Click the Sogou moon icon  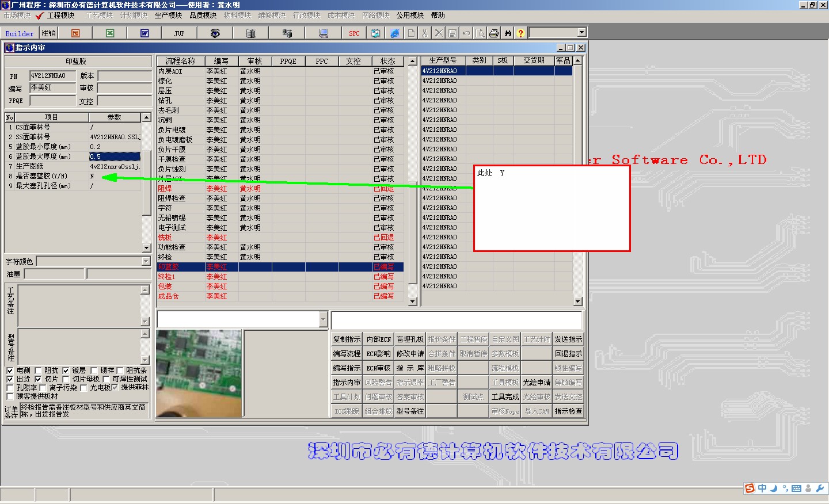774,488
